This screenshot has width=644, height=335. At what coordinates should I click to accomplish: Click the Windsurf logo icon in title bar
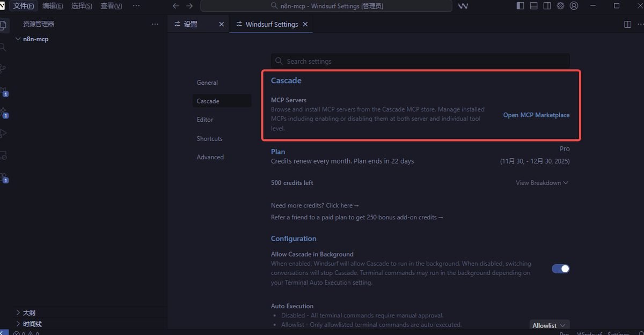(x=463, y=6)
